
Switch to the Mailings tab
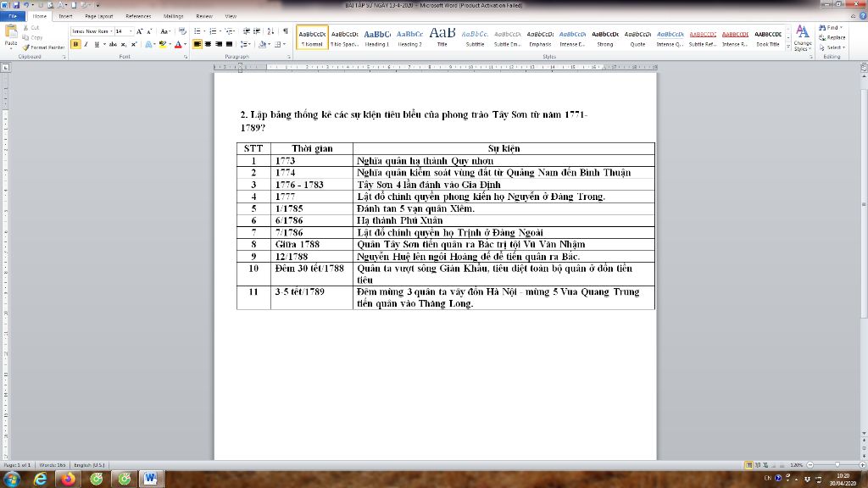pyautogui.click(x=173, y=16)
